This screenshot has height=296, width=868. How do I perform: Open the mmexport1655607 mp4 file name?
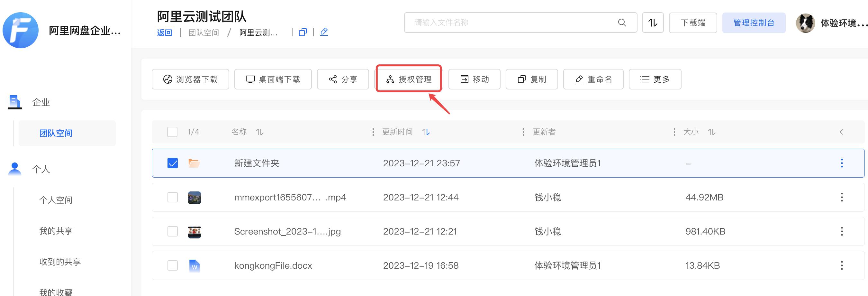pyautogui.click(x=290, y=197)
